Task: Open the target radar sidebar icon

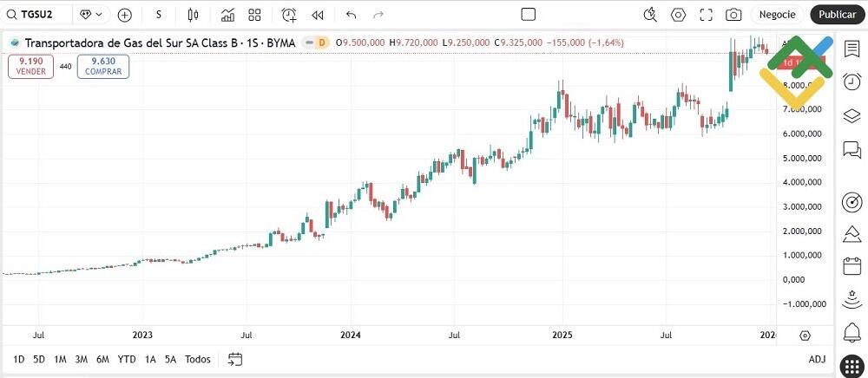Action: [x=852, y=202]
